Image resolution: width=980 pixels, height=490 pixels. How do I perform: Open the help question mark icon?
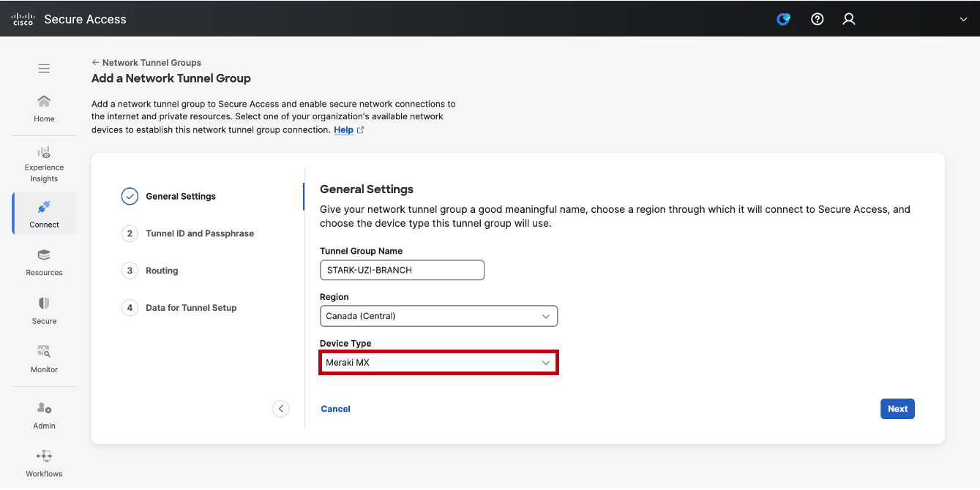[817, 19]
